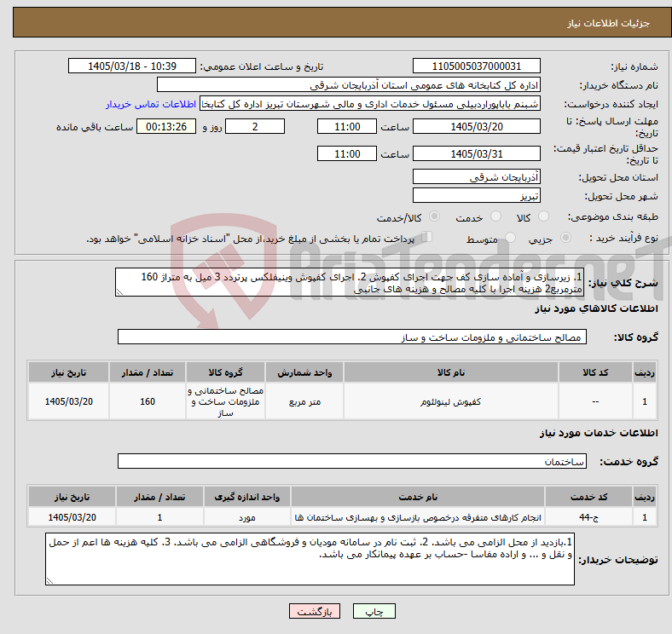The width and height of the screenshot is (672, 634).
Task: Click the نام خدمت column header
Action: point(418,497)
